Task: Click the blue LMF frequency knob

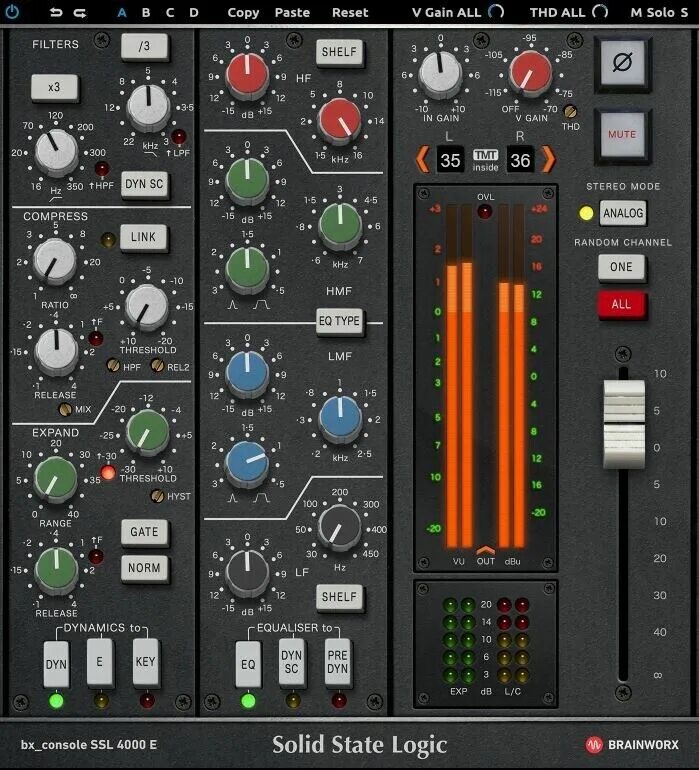Action: pyautogui.click(x=340, y=417)
